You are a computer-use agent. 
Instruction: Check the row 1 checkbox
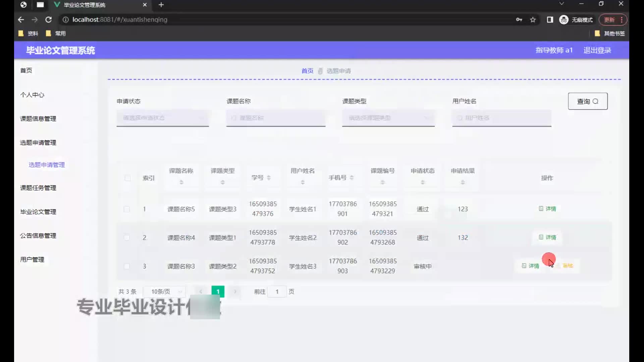127,209
